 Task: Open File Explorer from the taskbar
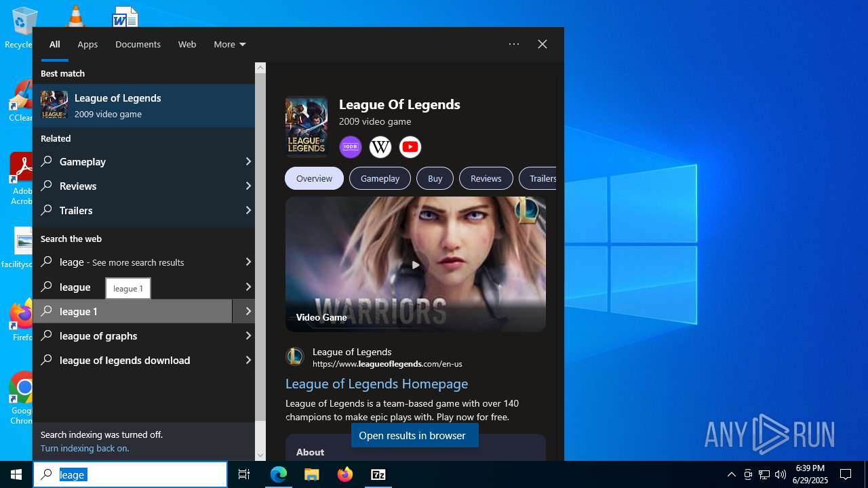[x=312, y=474]
